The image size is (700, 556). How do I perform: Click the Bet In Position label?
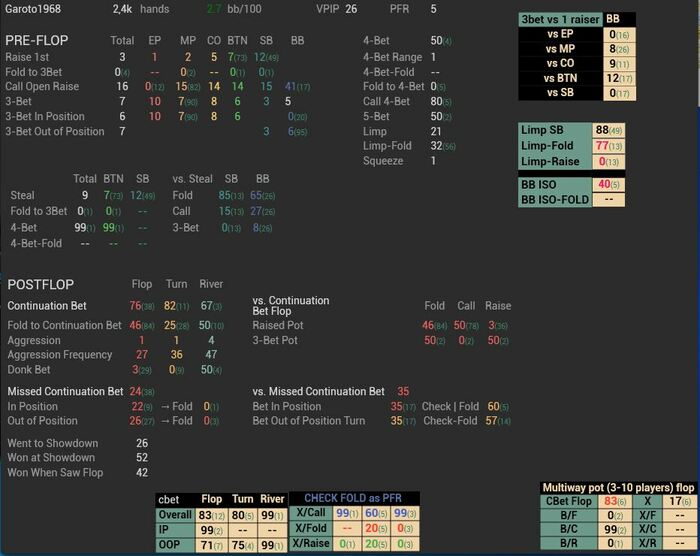(x=287, y=407)
